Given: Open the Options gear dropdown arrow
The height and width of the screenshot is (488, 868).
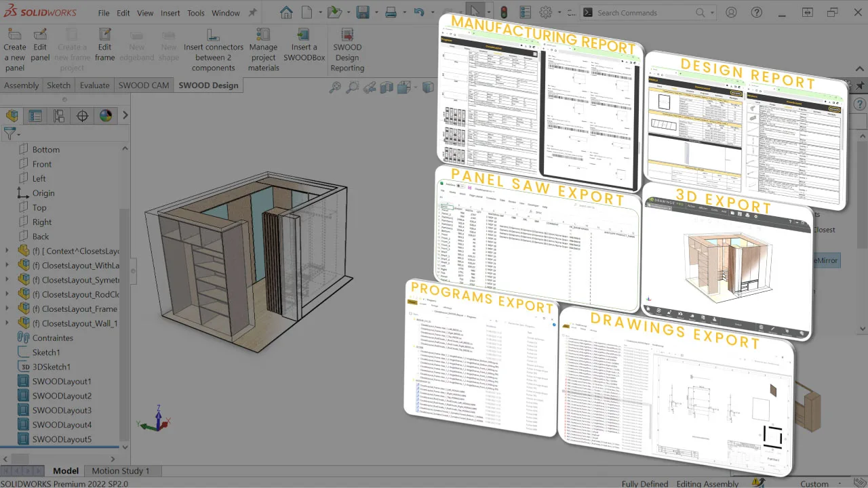Looking at the screenshot, I should [559, 13].
